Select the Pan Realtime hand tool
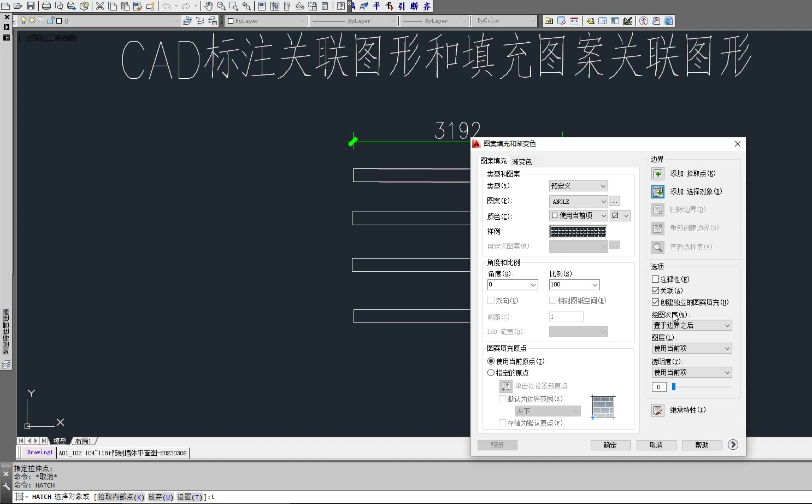 pos(209,6)
